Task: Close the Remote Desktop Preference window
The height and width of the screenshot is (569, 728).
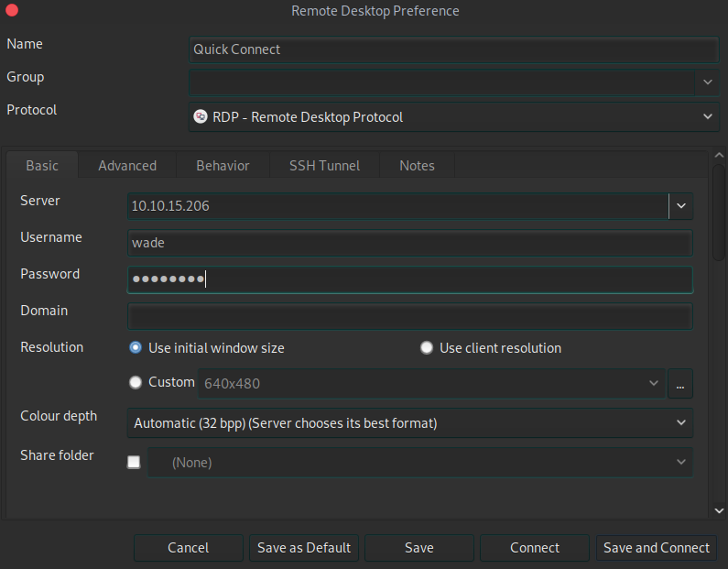Action: coord(12,11)
